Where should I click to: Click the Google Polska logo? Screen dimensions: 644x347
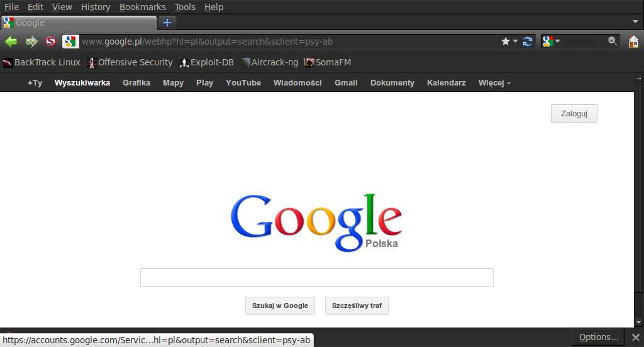tap(316, 223)
